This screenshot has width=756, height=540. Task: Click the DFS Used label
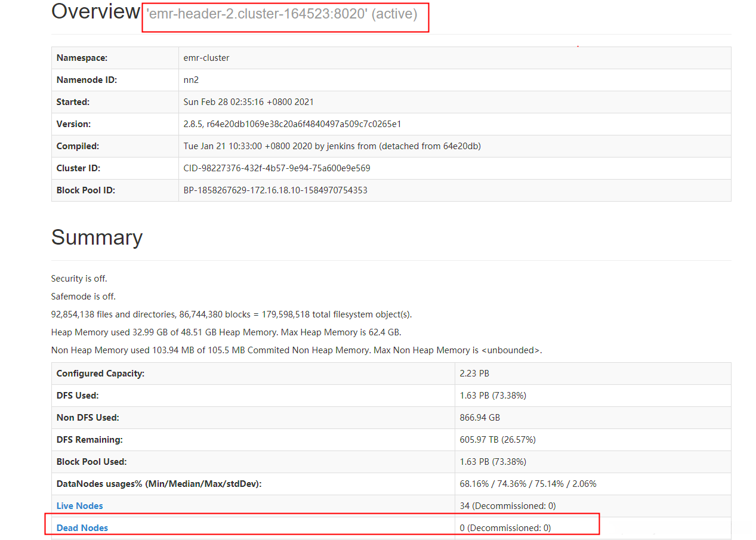(x=78, y=396)
